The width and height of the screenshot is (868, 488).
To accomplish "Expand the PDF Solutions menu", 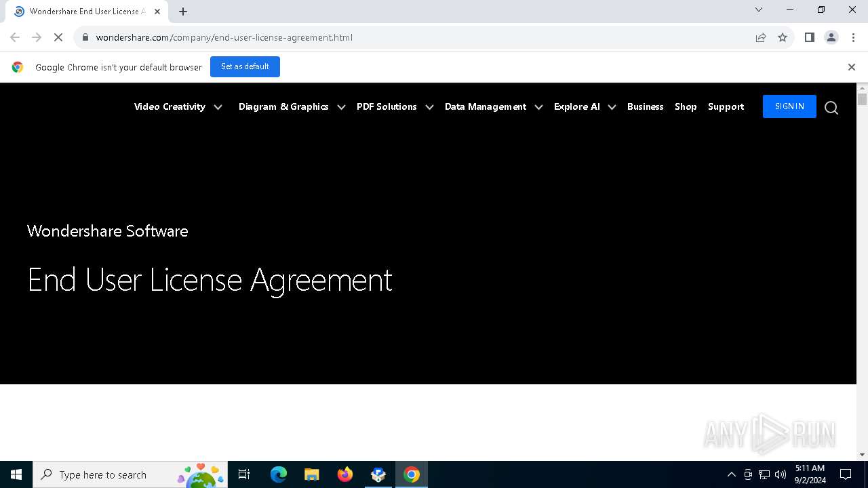I will [x=387, y=106].
